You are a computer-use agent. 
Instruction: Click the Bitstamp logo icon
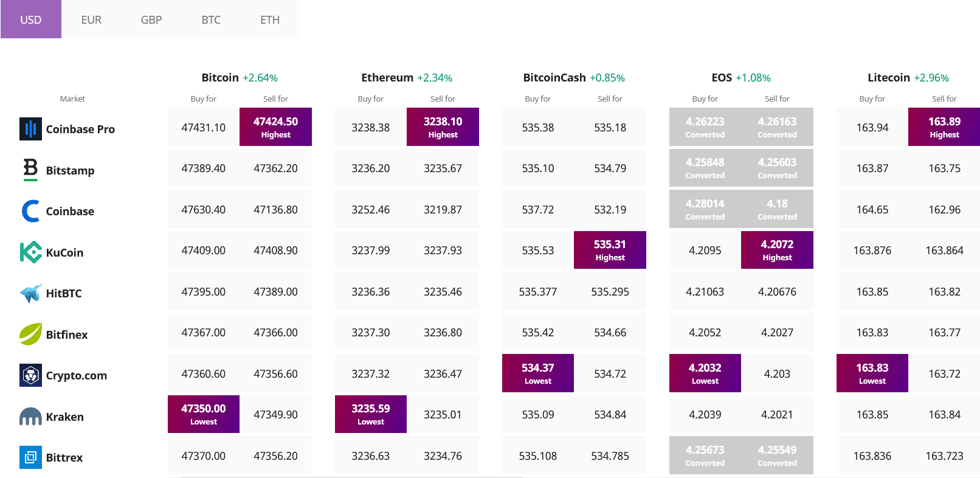[x=30, y=170]
